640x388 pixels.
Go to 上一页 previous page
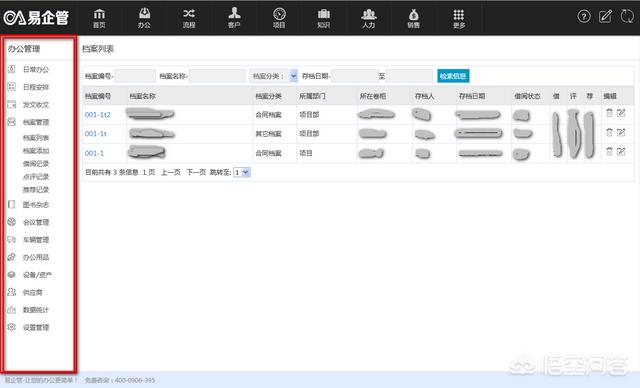click(x=171, y=173)
